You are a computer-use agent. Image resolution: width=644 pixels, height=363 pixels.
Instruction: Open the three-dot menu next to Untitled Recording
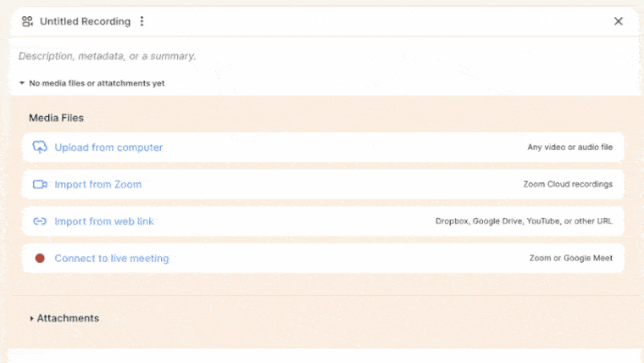[142, 21]
